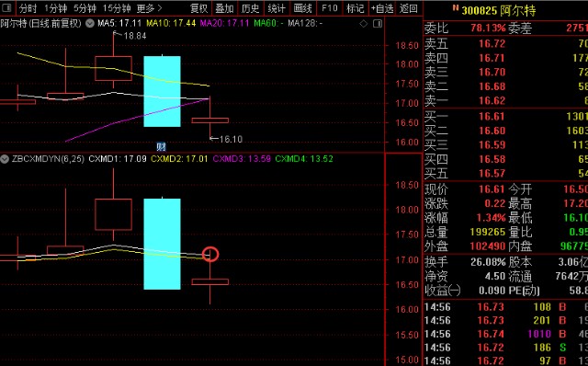Select the 买一 16.61 bid row
588x366 pixels.
tap(505, 117)
